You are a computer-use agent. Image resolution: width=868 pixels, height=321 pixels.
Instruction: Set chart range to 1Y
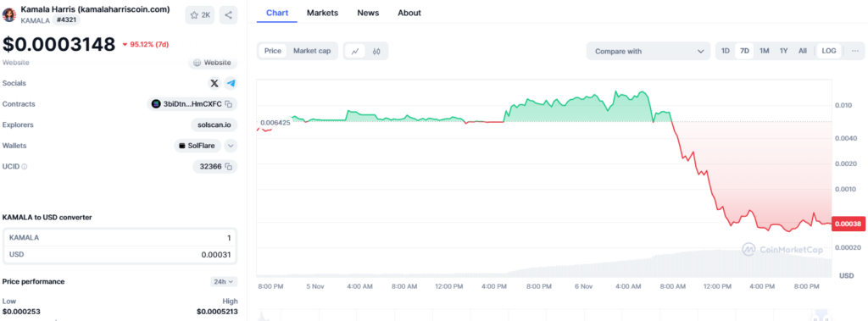(x=784, y=51)
